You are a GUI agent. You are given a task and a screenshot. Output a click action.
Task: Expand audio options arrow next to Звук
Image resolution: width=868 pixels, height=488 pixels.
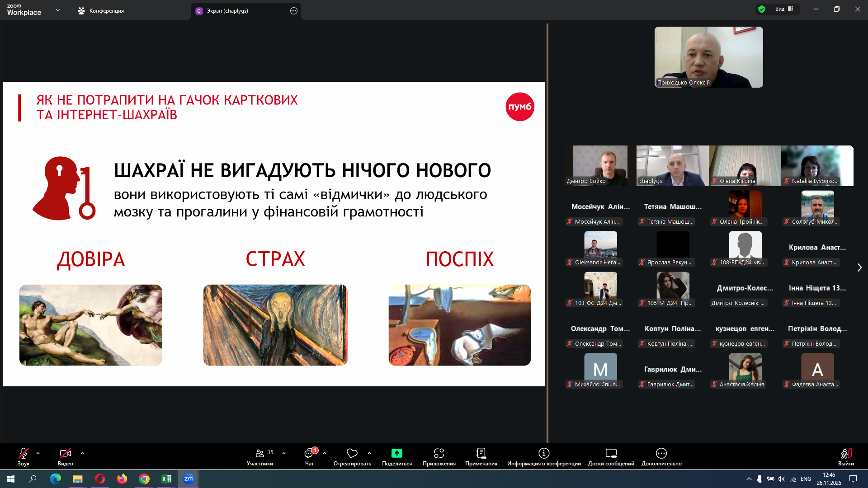pyautogui.click(x=38, y=453)
